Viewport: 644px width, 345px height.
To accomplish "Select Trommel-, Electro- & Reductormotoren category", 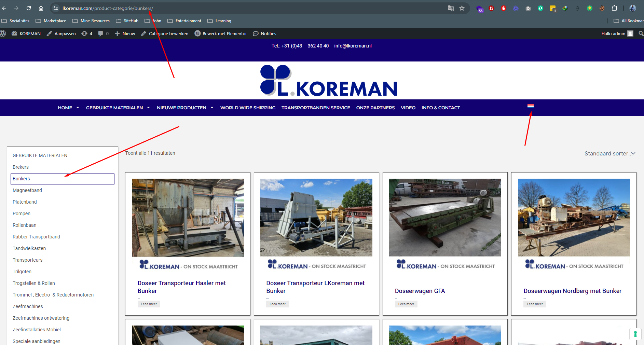I will (53, 295).
